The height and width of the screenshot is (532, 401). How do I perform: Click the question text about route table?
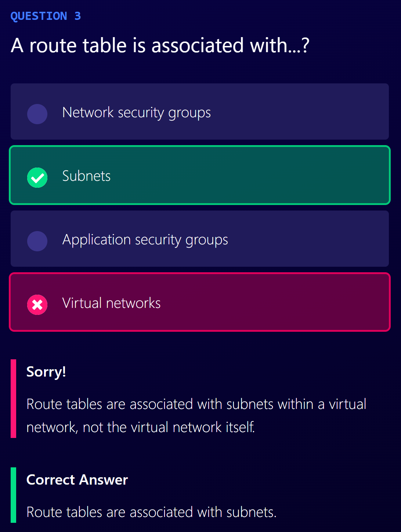click(x=160, y=46)
